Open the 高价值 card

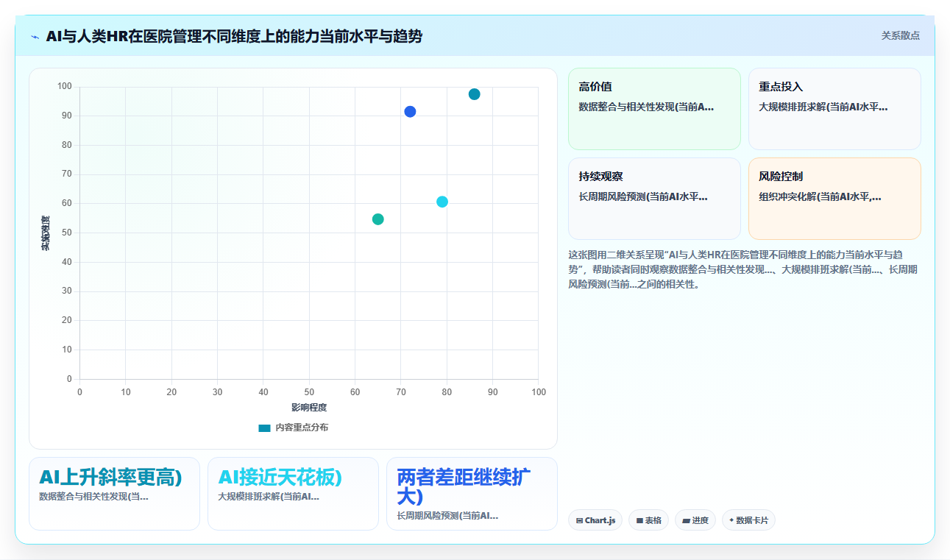click(x=654, y=109)
